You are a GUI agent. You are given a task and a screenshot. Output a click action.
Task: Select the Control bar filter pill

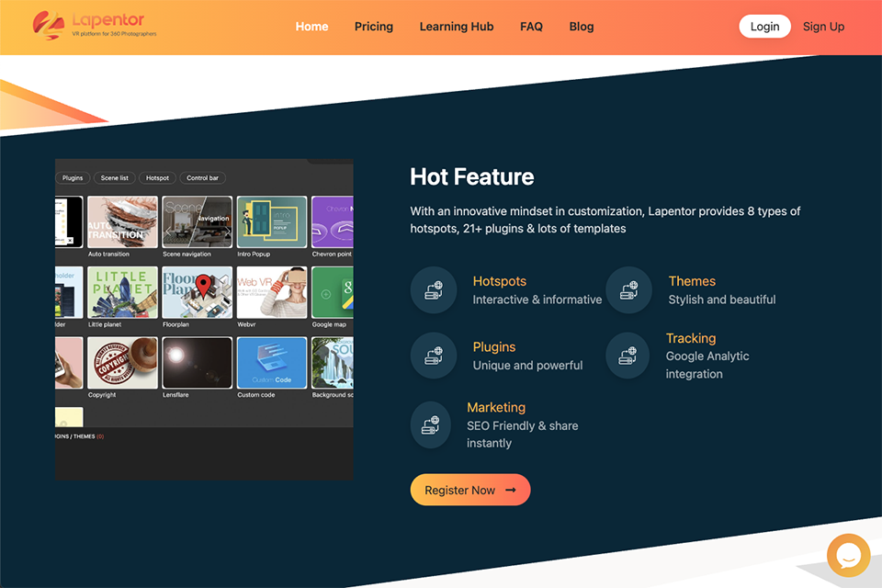click(202, 178)
